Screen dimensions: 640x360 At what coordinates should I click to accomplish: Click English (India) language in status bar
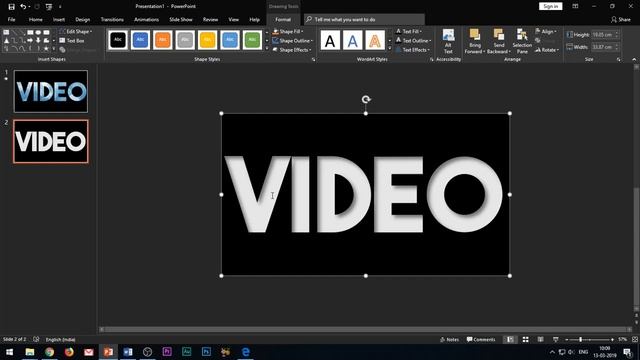pyautogui.click(x=60, y=339)
